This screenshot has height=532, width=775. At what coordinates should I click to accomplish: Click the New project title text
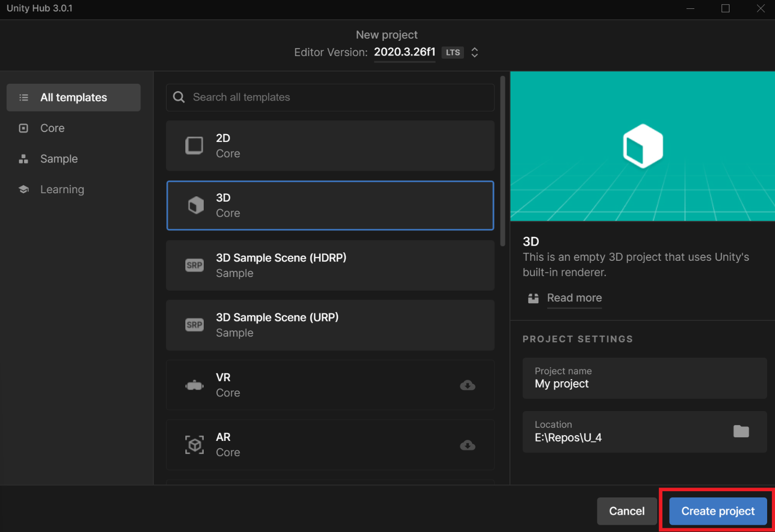coord(387,35)
